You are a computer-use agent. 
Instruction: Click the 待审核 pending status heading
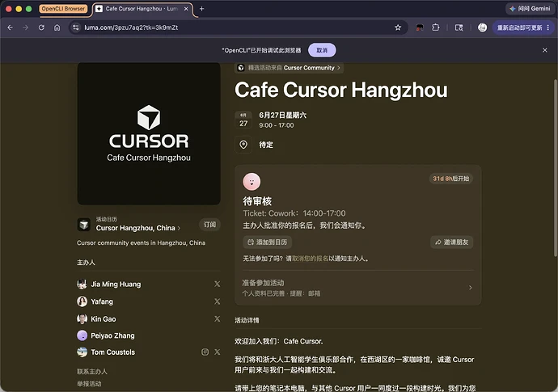coord(257,201)
